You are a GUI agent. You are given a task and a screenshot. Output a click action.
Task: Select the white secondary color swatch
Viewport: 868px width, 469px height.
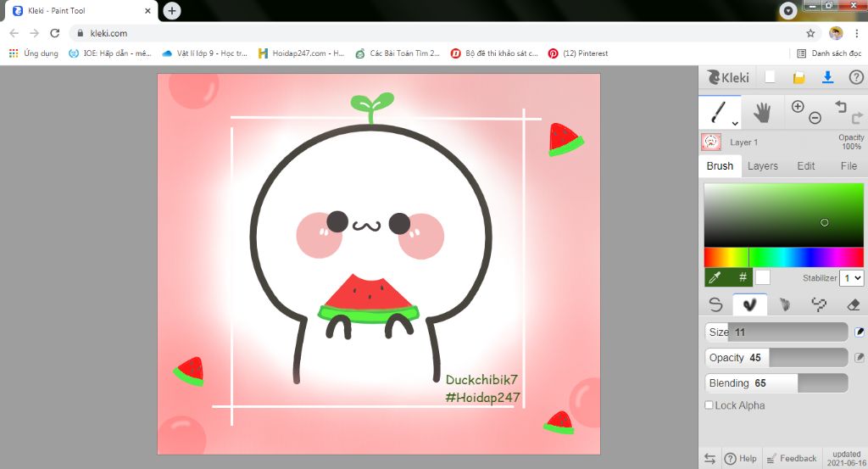pos(763,277)
